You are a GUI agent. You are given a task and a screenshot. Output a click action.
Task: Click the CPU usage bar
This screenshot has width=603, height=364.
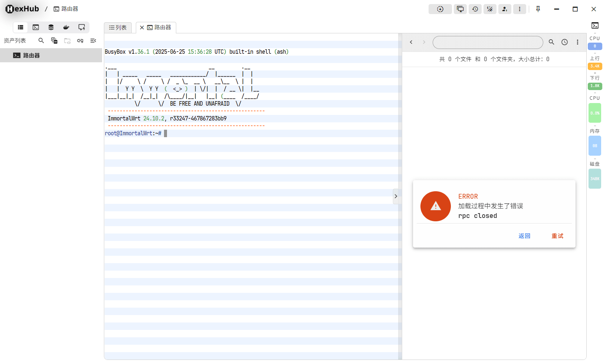point(595,113)
